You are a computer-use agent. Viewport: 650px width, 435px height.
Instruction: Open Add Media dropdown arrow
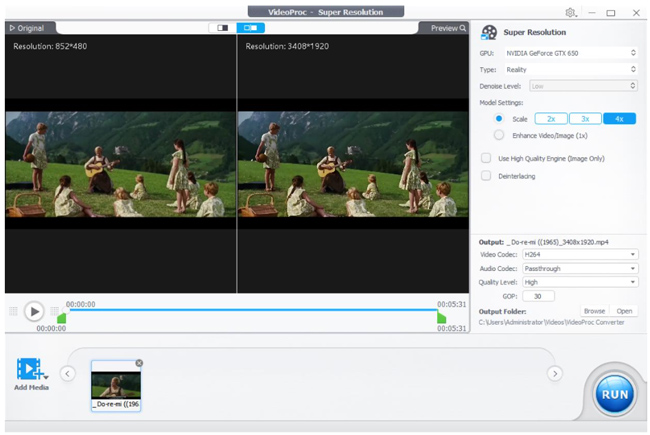pos(46,377)
